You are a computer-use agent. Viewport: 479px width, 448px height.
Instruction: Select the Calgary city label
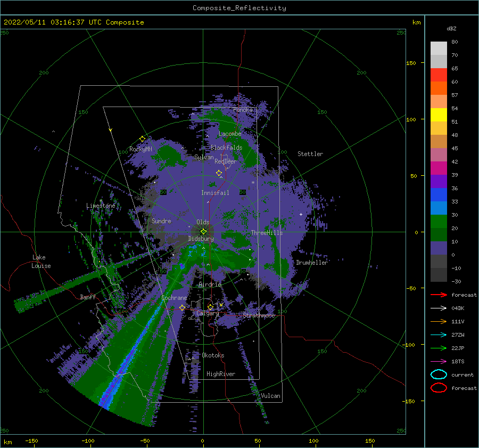208,313
